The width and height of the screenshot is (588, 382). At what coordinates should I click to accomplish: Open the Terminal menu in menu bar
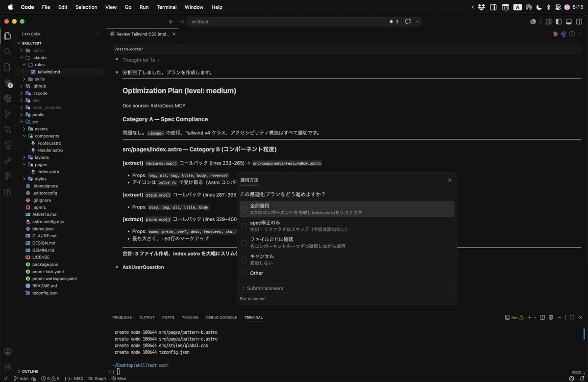pos(167,7)
